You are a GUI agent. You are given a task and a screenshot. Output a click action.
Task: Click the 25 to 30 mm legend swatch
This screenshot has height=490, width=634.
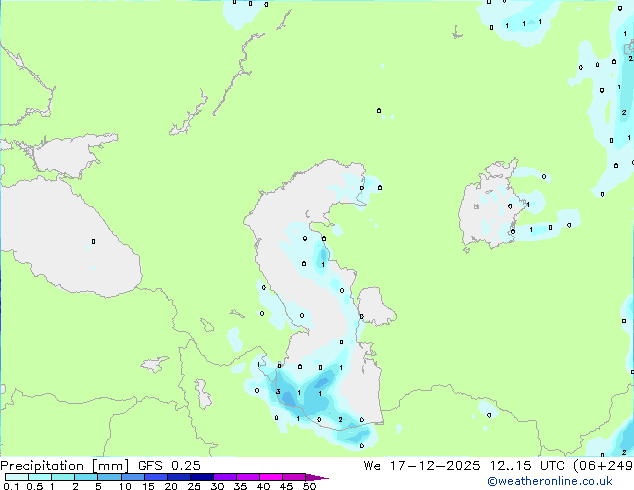point(201,477)
